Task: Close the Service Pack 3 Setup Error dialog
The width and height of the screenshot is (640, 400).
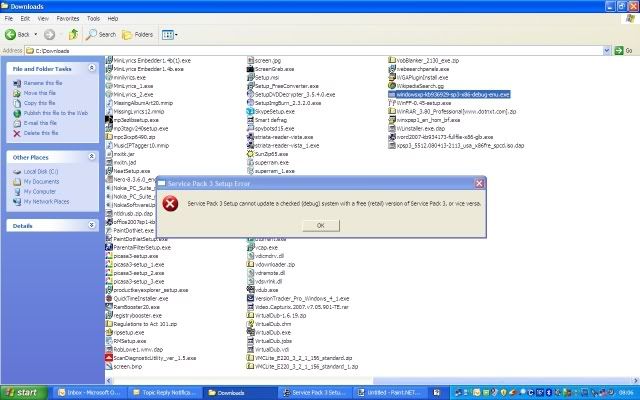Action: tap(479, 184)
